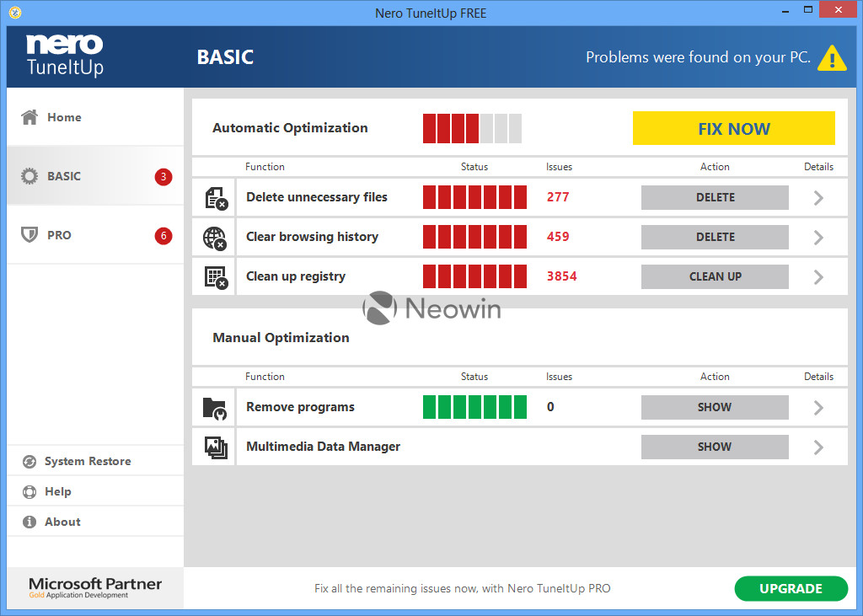Open the Help entry
Viewport: 863px width, 616px height.
(95, 491)
